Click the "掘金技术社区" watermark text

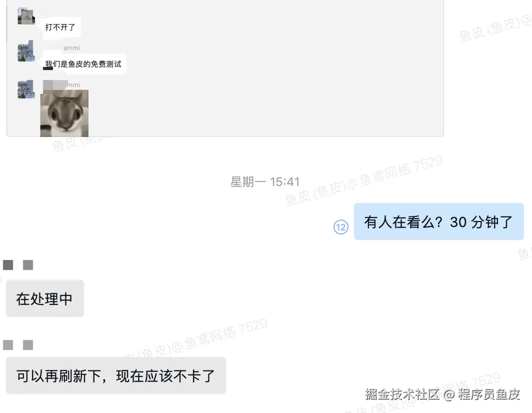click(x=402, y=394)
